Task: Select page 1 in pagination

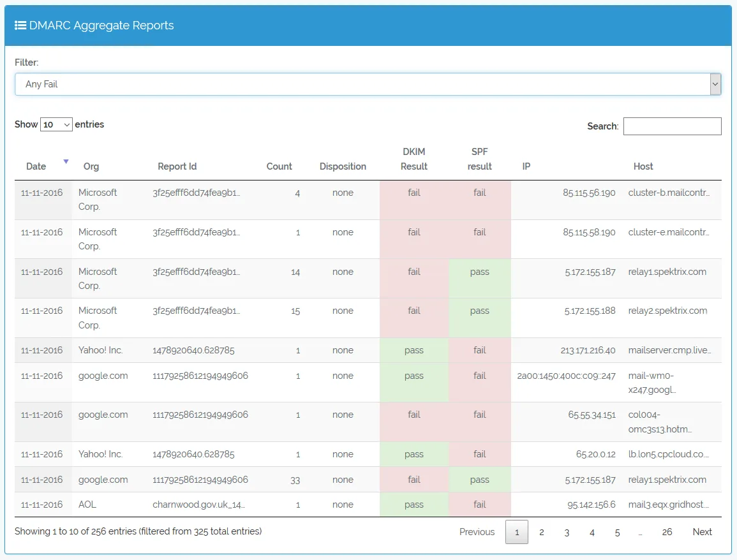Action: click(x=517, y=532)
